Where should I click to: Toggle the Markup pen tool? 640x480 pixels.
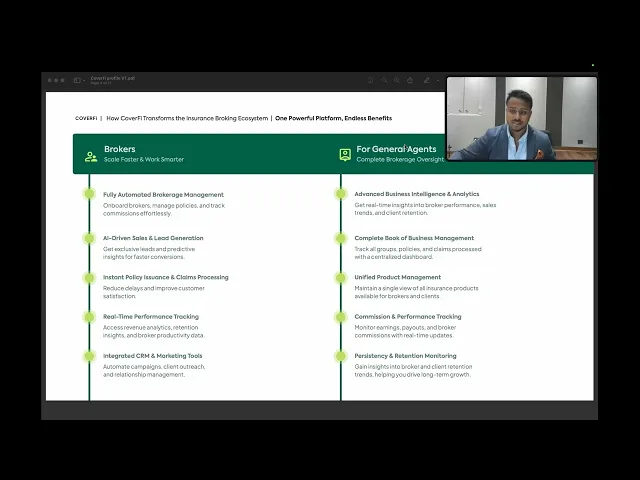coord(427,80)
